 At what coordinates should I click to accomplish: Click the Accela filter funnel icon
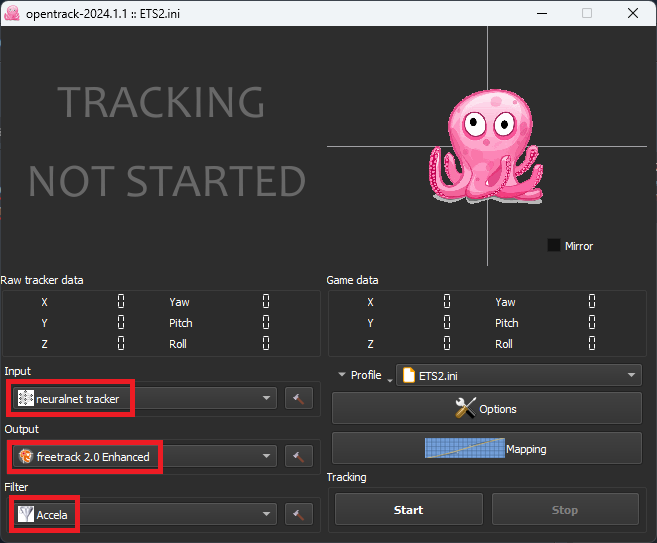pyautogui.click(x=26, y=514)
